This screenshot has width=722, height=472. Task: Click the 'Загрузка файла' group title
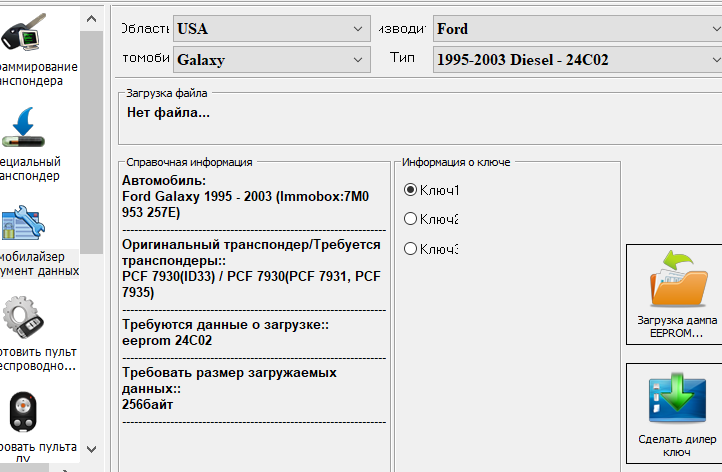167,93
